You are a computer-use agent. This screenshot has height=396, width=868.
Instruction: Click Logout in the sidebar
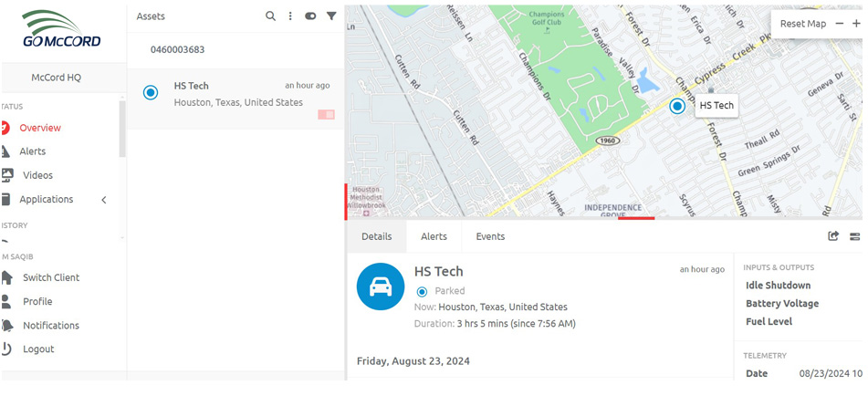click(x=38, y=349)
